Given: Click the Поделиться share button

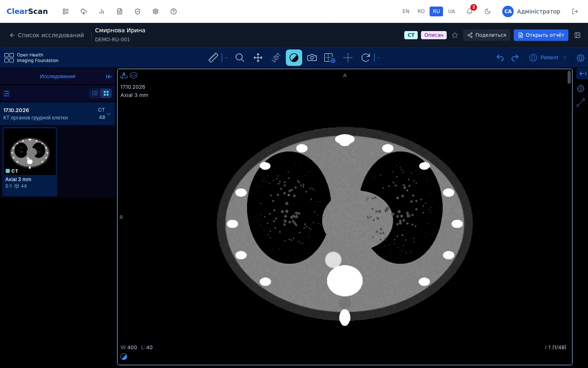Looking at the screenshot, I should coord(487,35).
